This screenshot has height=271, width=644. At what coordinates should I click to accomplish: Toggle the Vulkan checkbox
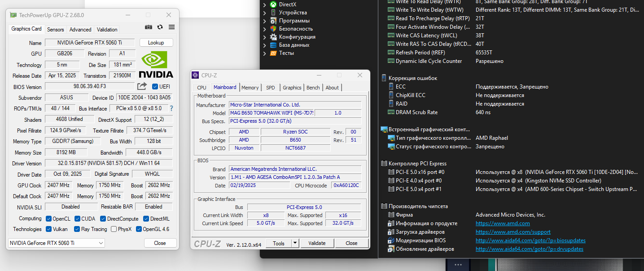(48, 229)
